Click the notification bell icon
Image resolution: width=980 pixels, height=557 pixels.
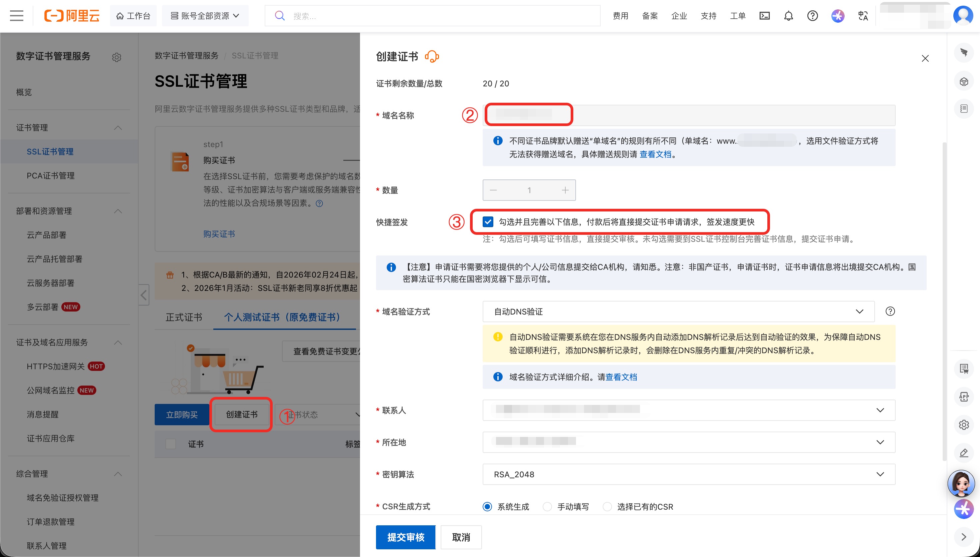click(788, 16)
